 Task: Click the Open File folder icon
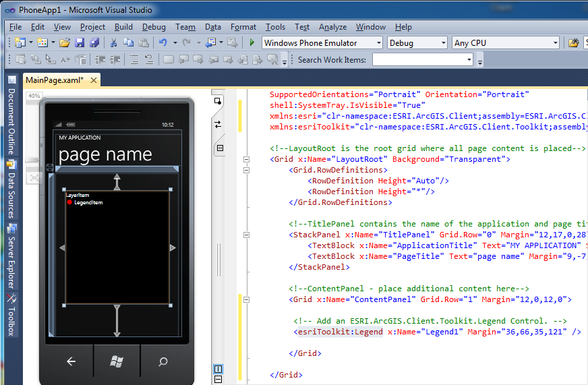(x=65, y=42)
